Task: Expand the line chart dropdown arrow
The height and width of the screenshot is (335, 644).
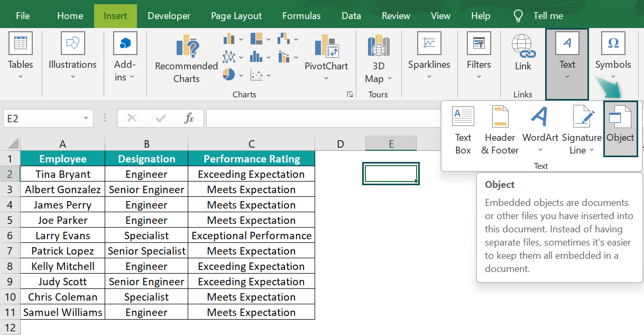Action: 241,57
